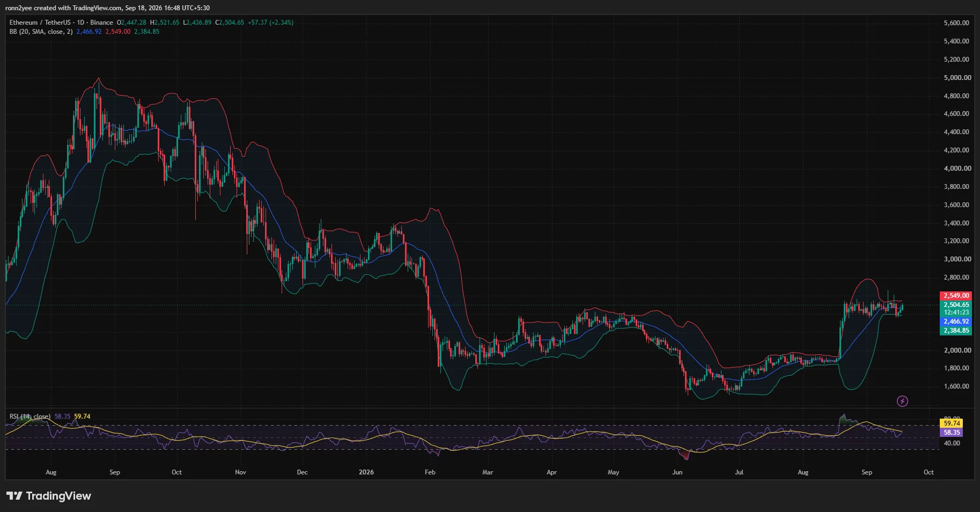Click the low value L2,436.89
This screenshot has height=512, width=980.
[197, 23]
